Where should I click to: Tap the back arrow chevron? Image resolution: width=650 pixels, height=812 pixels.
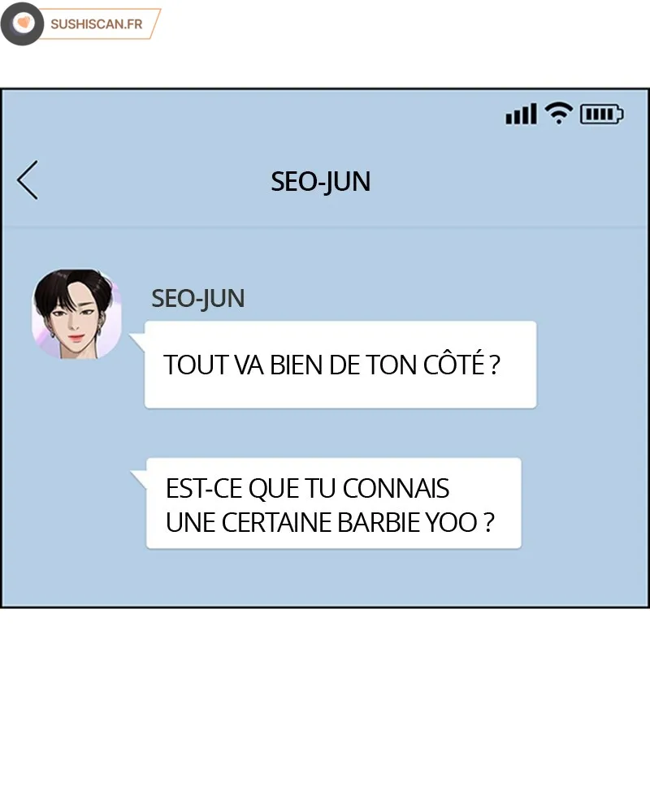tap(28, 179)
